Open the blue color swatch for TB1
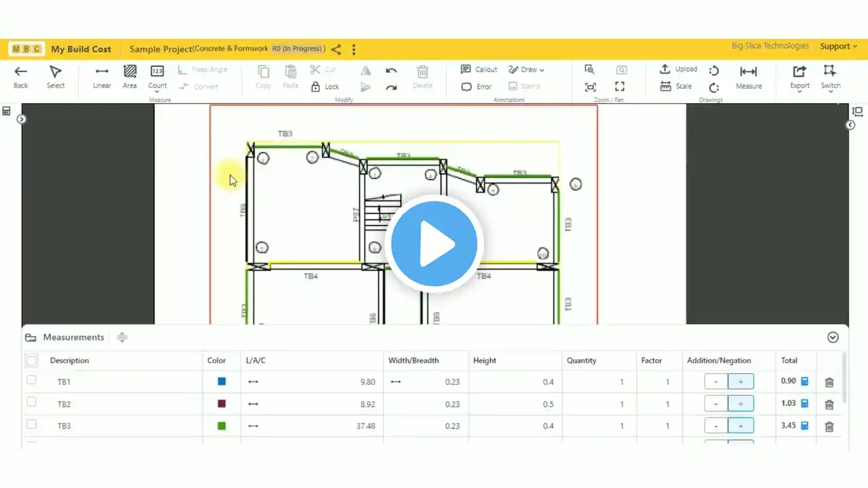Viewport: 868px width, 488px height. (x=222, y=382)
